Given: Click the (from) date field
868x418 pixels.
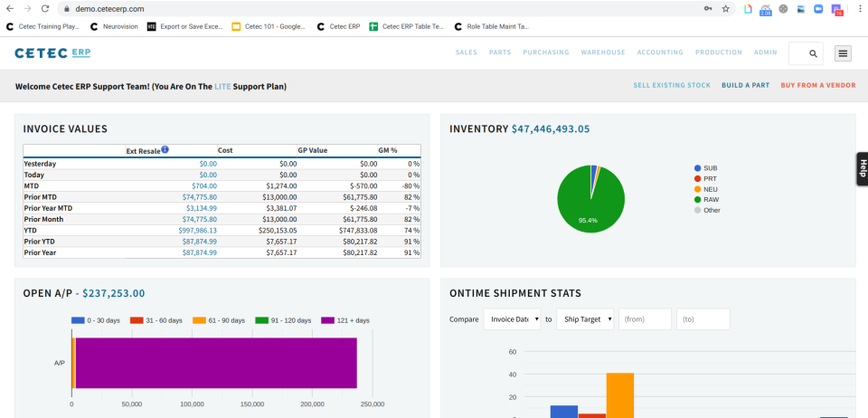Looking at the screenshot, I should coord(645,319).
